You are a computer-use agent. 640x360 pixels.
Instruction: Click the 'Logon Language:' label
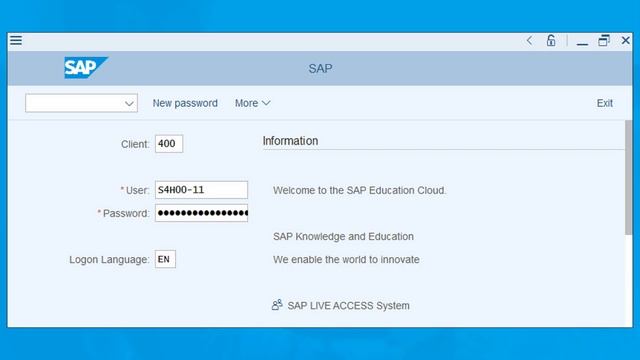109,260
